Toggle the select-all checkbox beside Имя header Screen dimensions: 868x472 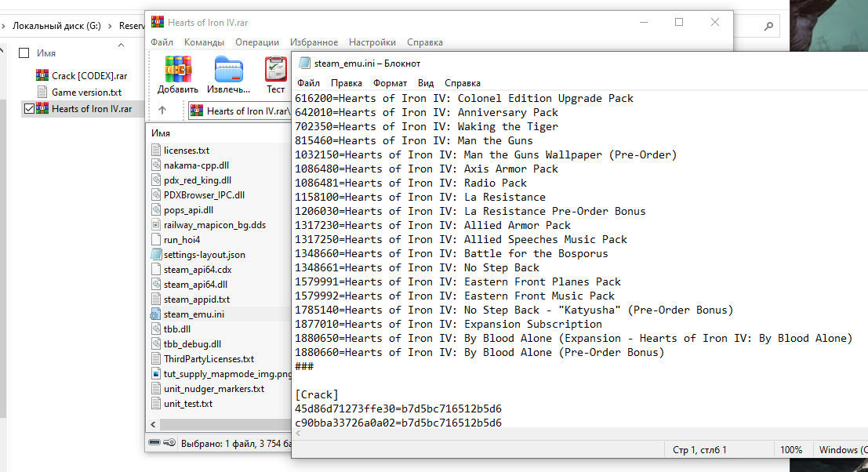point(24,53)
